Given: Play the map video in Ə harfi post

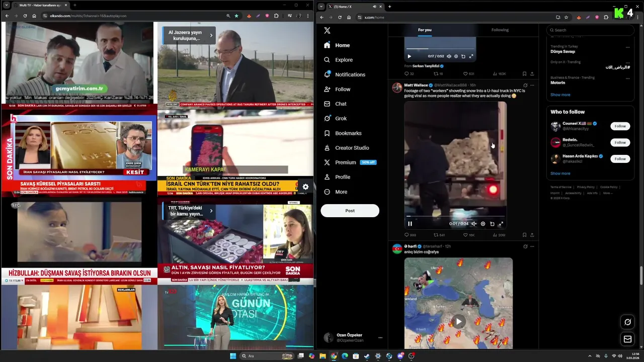Looking at the screenshot, I should pos(458,321).
